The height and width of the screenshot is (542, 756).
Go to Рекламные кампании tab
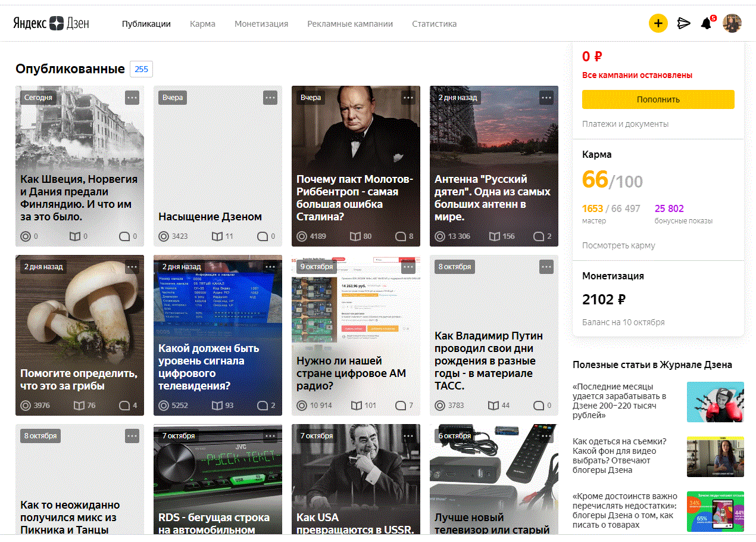350,24
